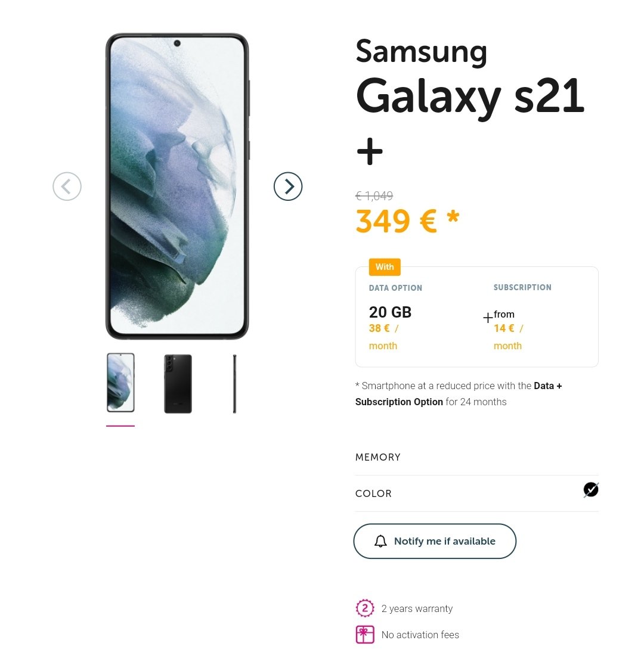Image resolution: width=644 pixels, height=671 pixels.
Task: Click the orange With badge
Action: click(385, 266)
